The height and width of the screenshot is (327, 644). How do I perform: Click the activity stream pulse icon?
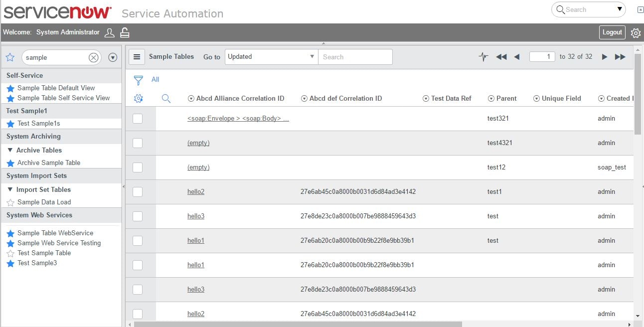(483, 57)
